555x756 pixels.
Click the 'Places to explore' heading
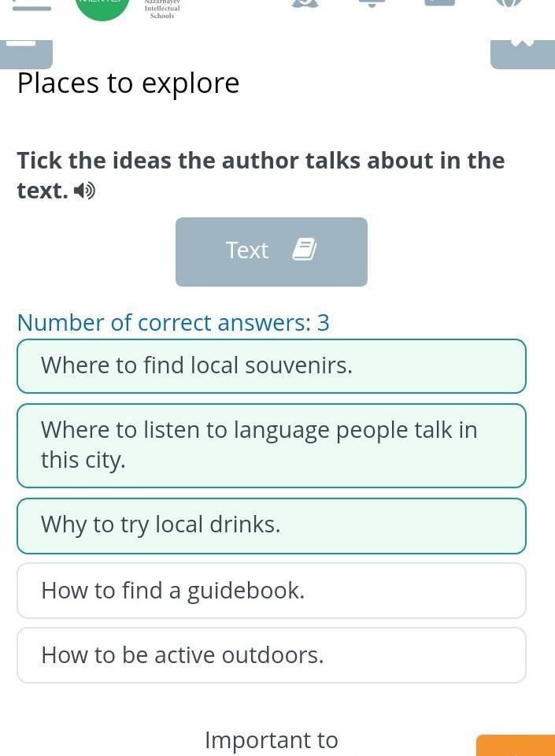tap(128, 83)
